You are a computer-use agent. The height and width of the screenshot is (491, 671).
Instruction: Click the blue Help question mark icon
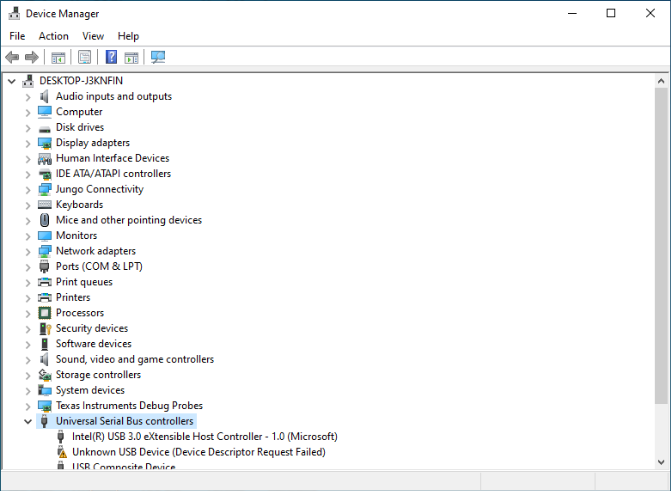point(111,57)
